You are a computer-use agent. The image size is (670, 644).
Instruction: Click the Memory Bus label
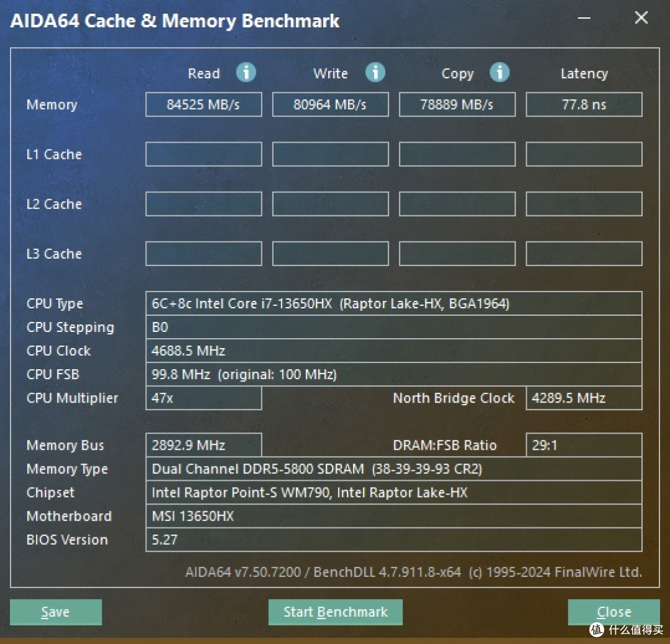click(65, 445)
